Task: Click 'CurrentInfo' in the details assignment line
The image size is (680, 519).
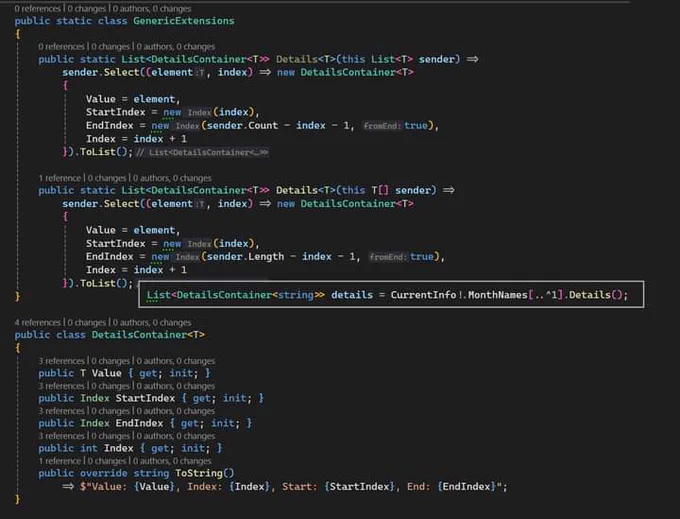Action: pos(423,295)
